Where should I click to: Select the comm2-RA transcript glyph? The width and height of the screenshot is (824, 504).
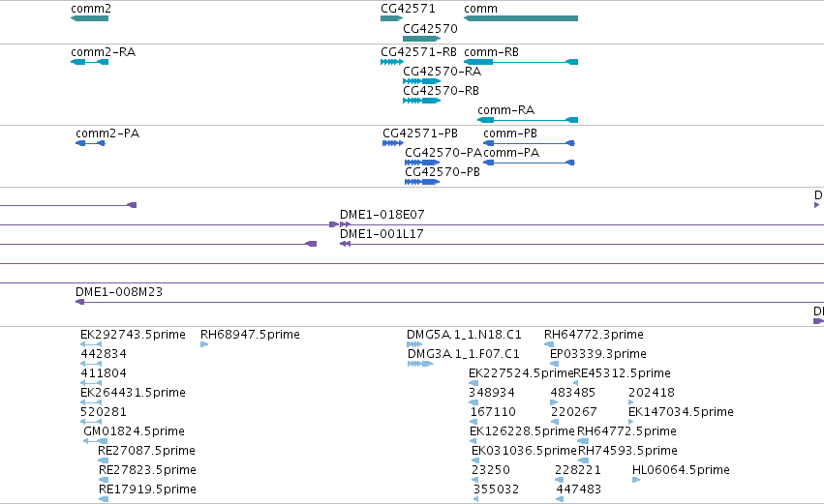tap(89, 62)
